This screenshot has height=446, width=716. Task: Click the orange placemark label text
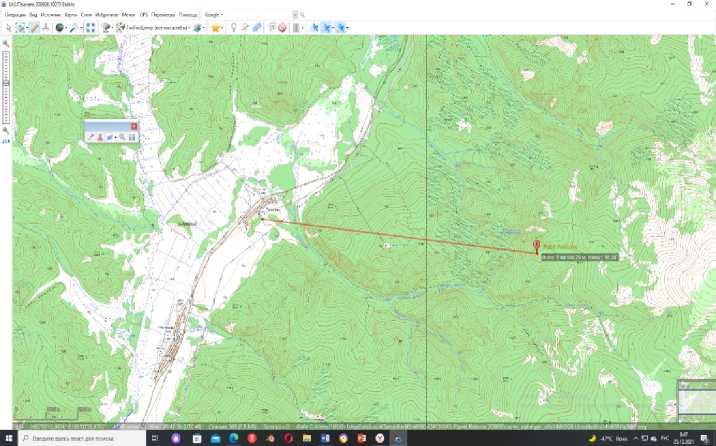pyautogui.click(x=560, y=247)
